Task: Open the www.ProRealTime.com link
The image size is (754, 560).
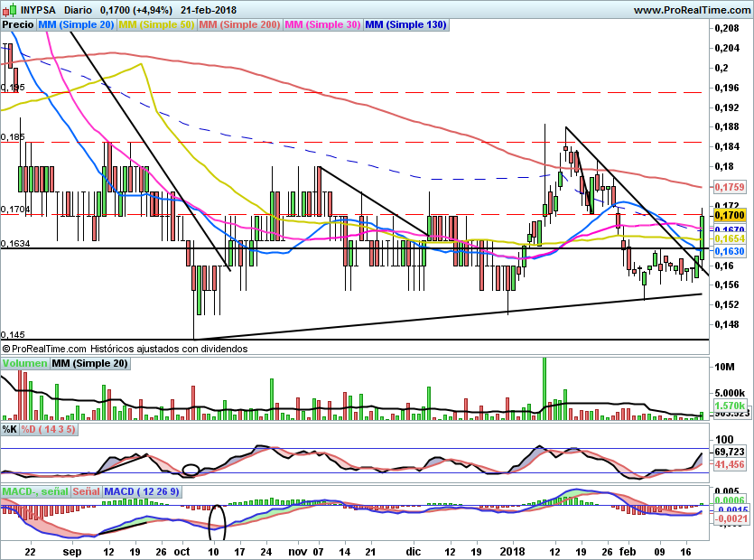Action: (x=691, y=10)
